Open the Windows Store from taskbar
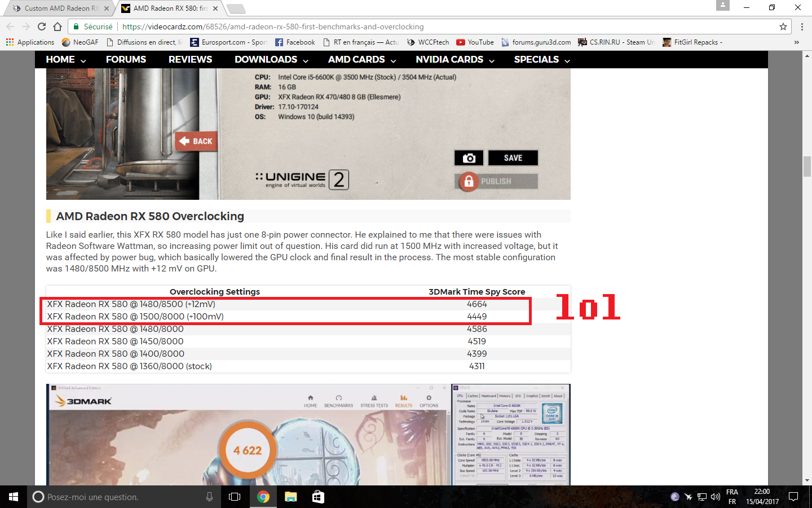Screen dimensions: 812x508 click(x=318, y=497)
